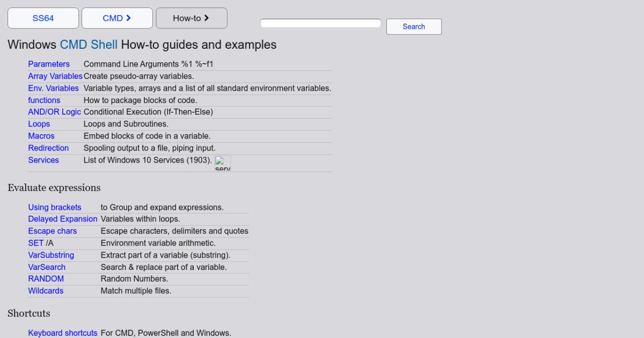
Task: Open the Escape chars link
Action: coord(53,231)
